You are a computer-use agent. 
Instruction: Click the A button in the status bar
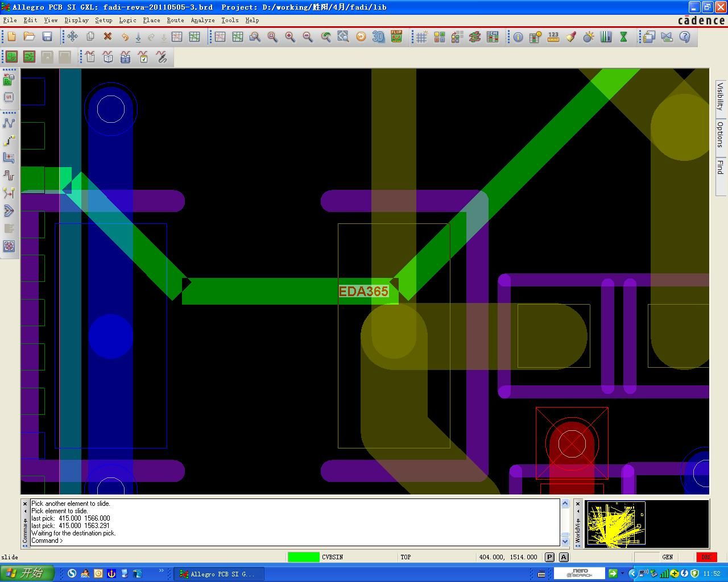pos(564,557)
